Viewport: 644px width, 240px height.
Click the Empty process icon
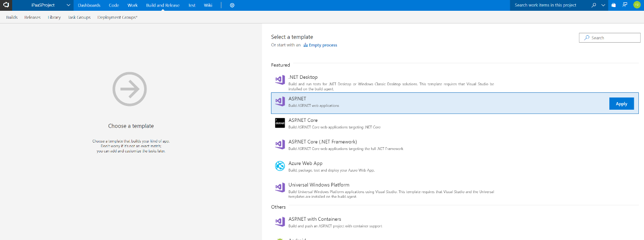click(306, 45)
